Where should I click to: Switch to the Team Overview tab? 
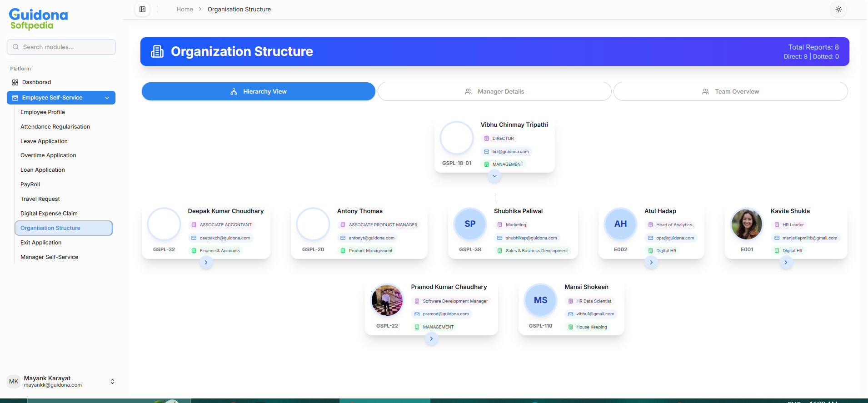tap(730, 91)
